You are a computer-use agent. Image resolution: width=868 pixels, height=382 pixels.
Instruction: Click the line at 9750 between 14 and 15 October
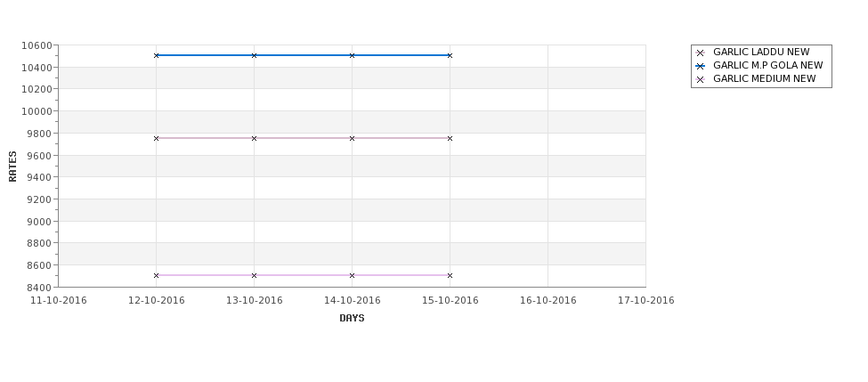pos(401,138)
